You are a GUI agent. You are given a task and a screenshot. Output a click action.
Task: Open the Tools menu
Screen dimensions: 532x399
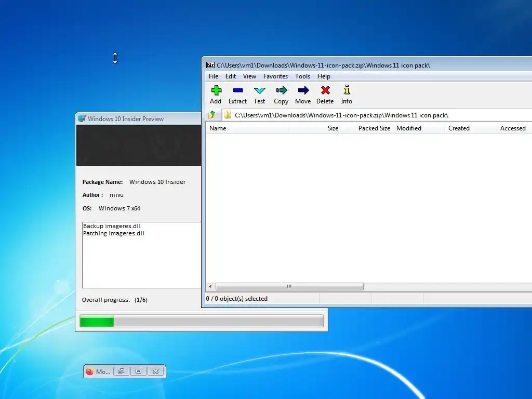[302, 76]
